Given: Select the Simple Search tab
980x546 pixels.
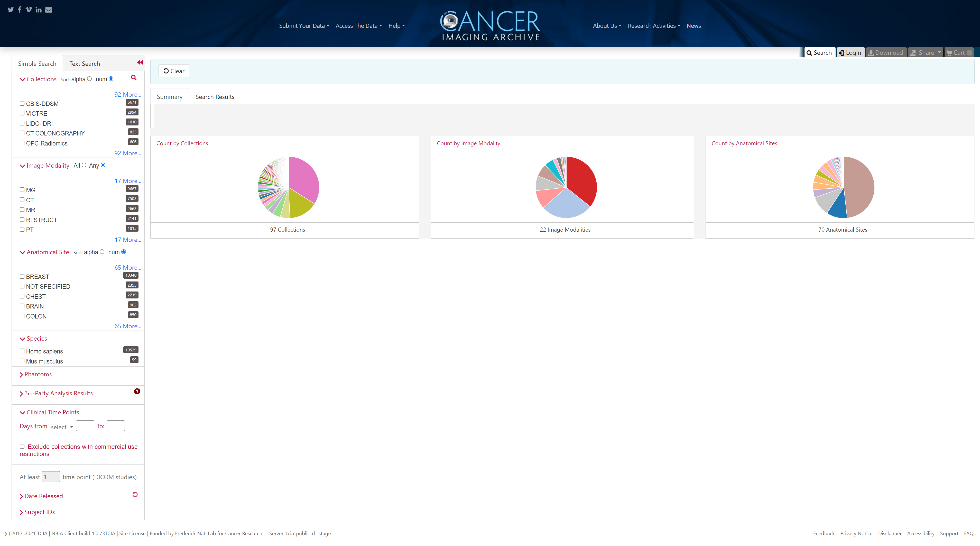Looking at the screenshot, I should coord(37,63).
